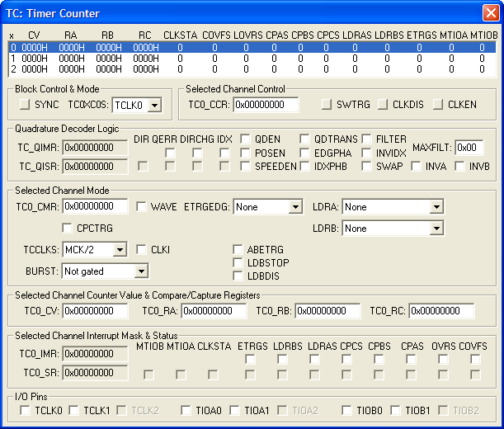Close the TC: Timer Counter dialog
Screen dimensions: 504x429
pyautogui.click(x=491, y=13)
